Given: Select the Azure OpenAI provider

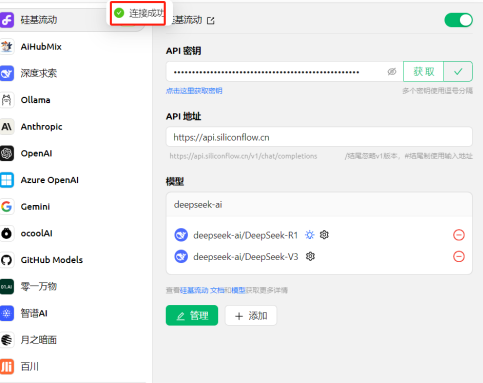Looking at the screenshot, I should (72, 180).
